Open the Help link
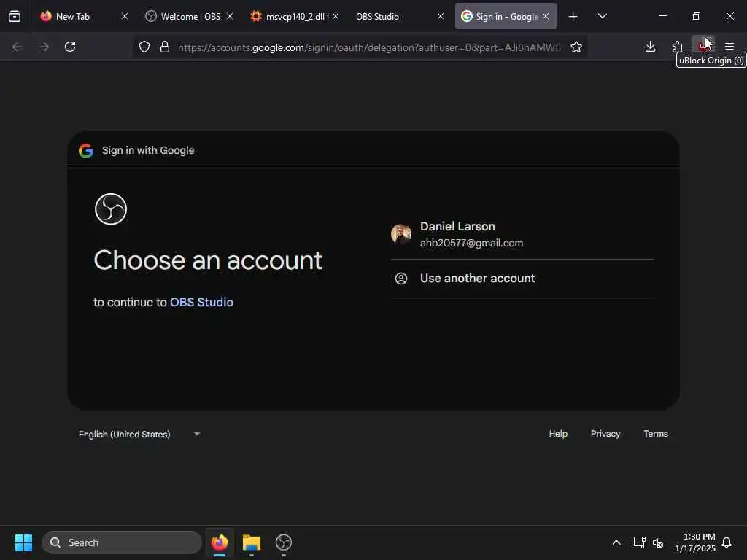 pos(558,434)
